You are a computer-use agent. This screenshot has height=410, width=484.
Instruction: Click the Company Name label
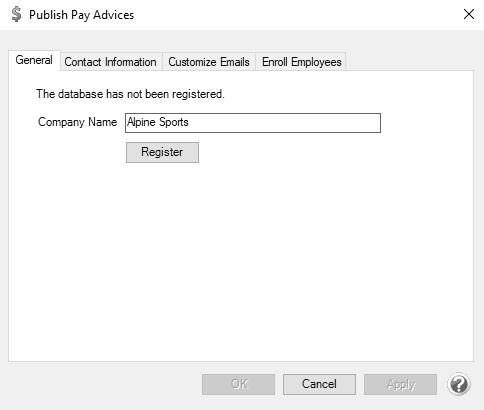point(77,122)
